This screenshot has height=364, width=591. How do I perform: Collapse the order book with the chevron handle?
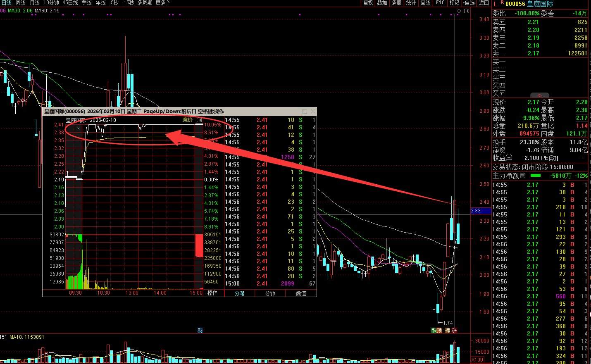click(539, 95)
